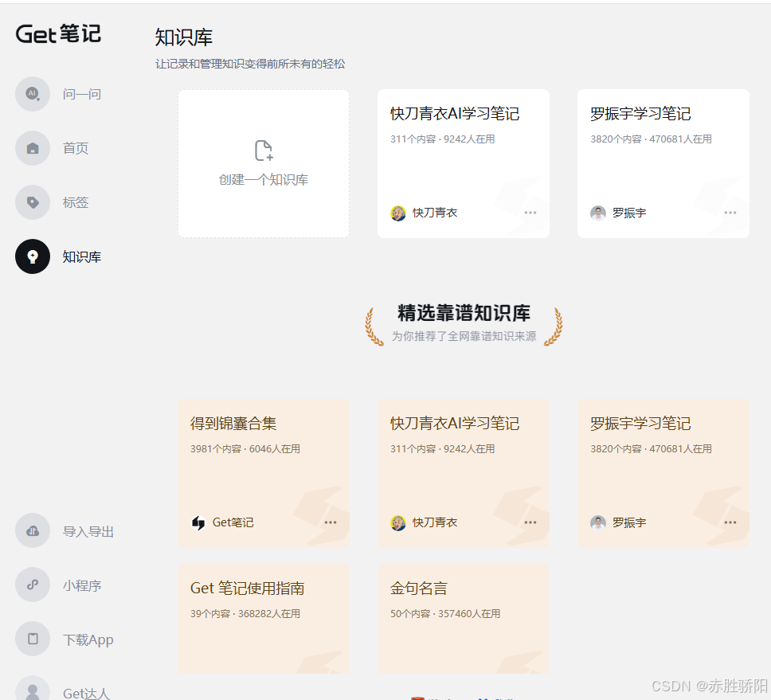Click the 首页 home icon
The width and height of the screenshot is (771, 700).
[x=33, y=148]
